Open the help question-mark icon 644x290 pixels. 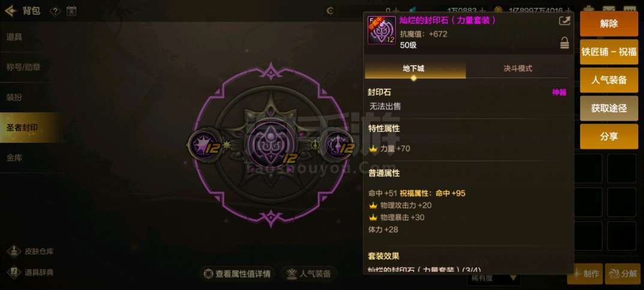pyautogui.click(x=55, y=11)
